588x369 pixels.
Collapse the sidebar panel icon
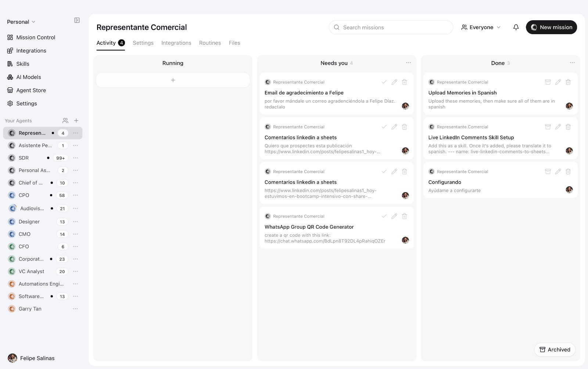pyautogui.click(x=77, y=20)
